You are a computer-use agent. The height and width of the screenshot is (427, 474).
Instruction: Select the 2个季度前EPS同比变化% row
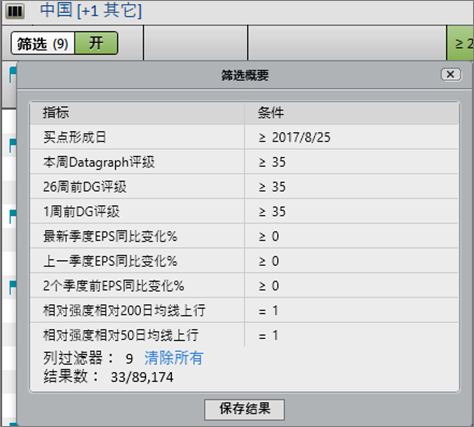pos(244,286)
